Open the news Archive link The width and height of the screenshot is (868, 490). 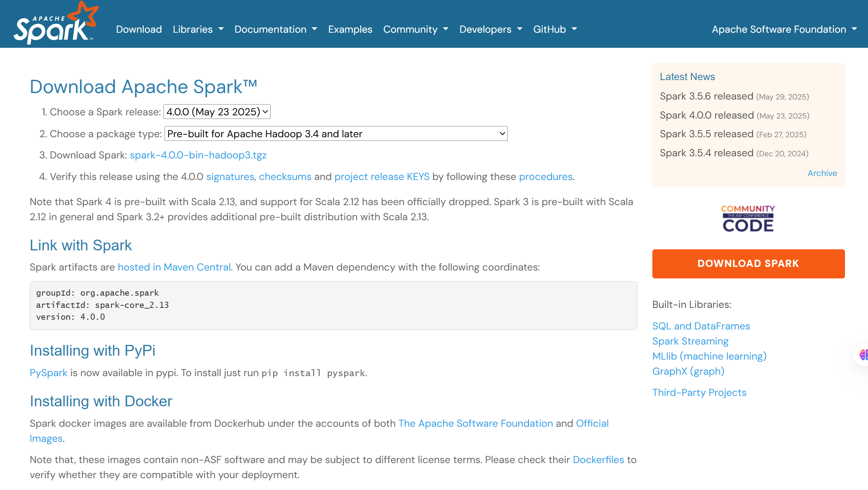pos(822,173)
